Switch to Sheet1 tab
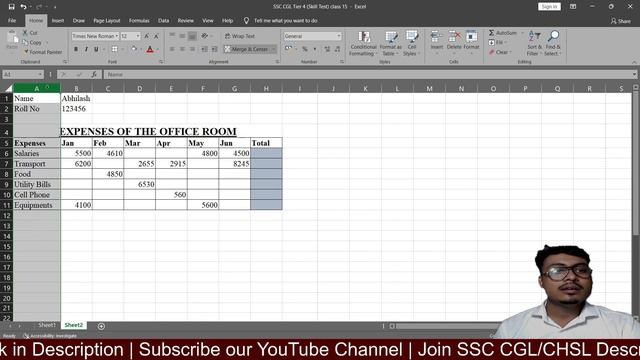Screen dimensions: 640x360 (47, 325)
